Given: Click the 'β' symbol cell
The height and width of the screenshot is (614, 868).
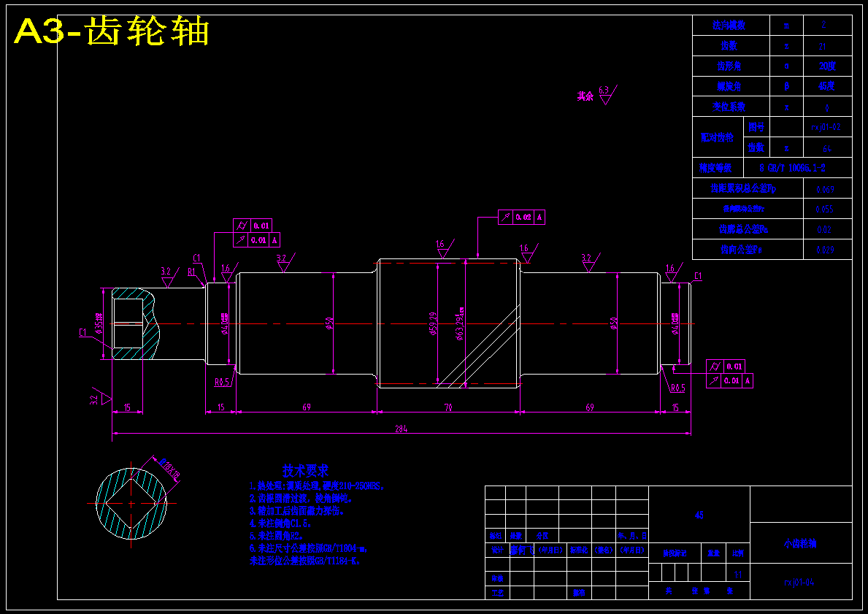Looking at the screenshot, I should 786,86.
